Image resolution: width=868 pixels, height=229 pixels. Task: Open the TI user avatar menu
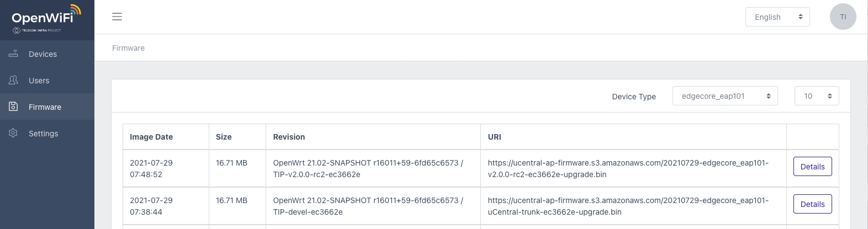(843, 17)
